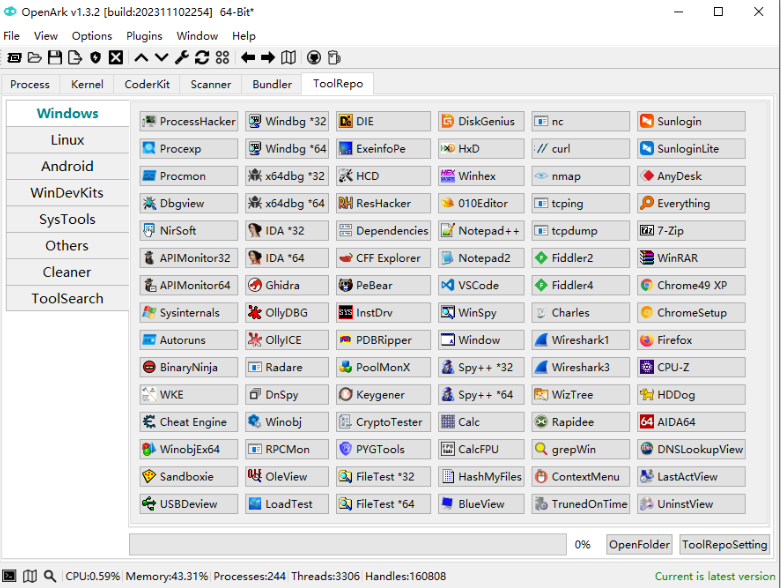The height and width of the screenshot is (588, 781).
Task: Select the Cleaner category
Action: [x=67, y=272]
